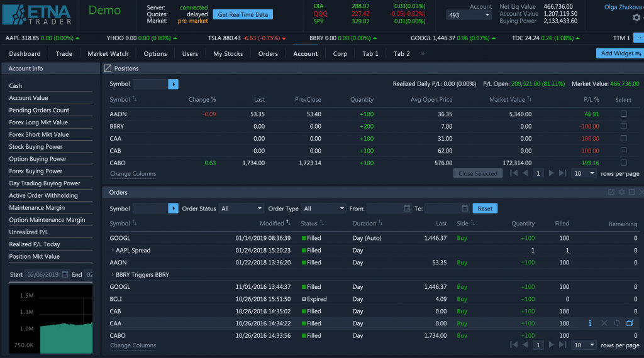Open Olga Zhukova user profile link

(x=623, y=7)
